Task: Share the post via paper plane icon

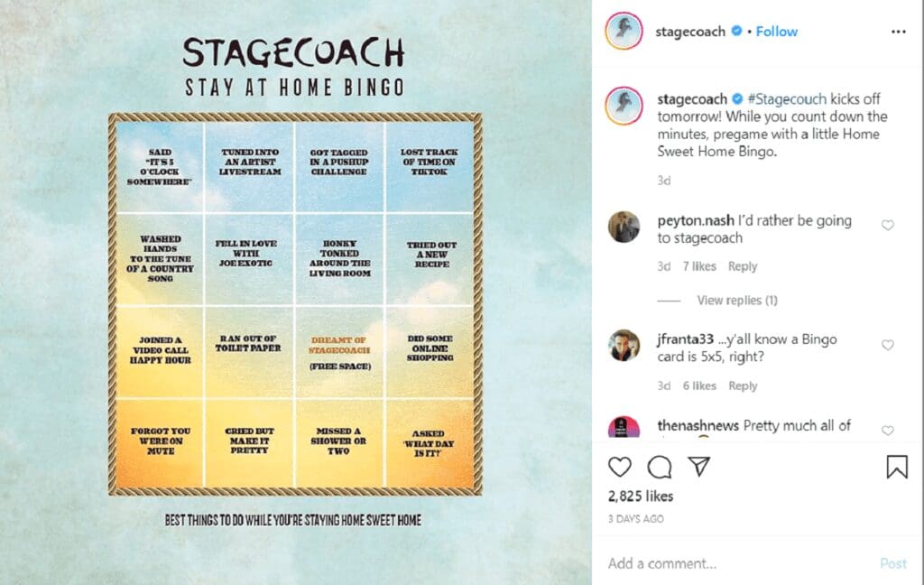Action: (x=699, y=466)
